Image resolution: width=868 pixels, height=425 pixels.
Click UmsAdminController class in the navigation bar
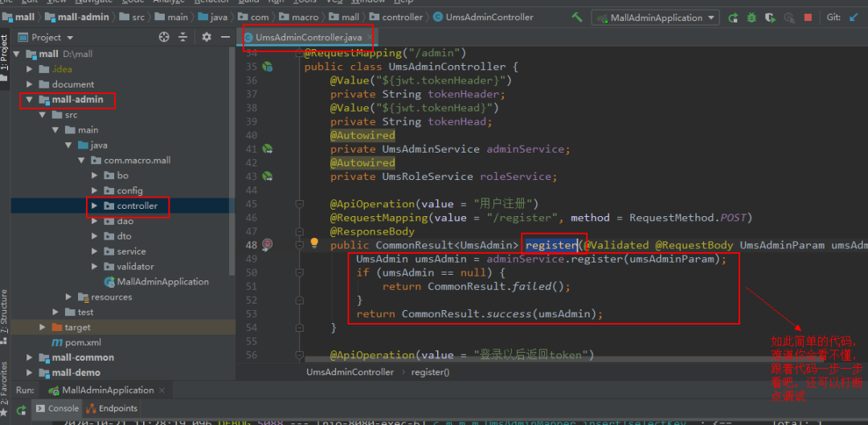484,17
